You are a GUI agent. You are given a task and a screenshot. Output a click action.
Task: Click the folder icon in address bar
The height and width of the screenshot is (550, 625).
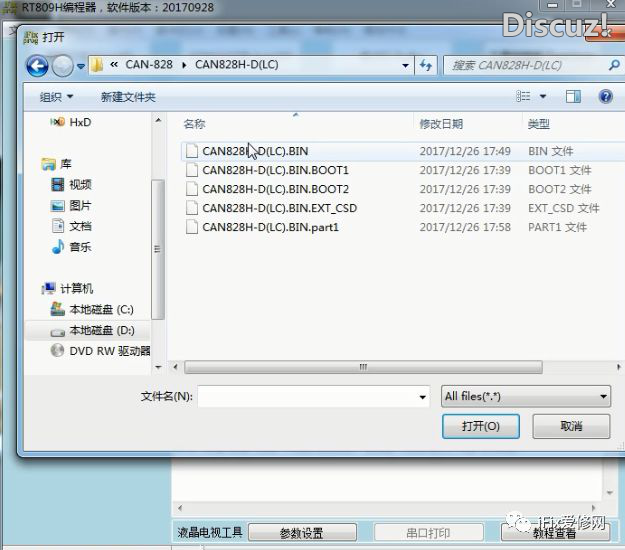point(97,65)
